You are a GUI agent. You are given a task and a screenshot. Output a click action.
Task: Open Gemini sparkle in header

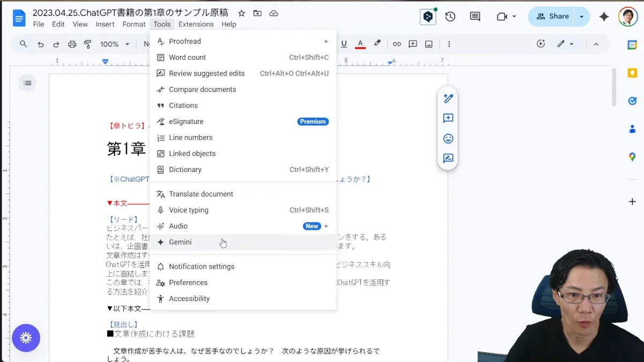coord(604,17)
